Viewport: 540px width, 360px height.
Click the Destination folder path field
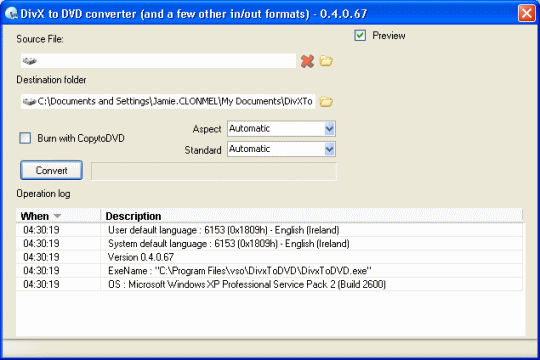pos(168,102)
